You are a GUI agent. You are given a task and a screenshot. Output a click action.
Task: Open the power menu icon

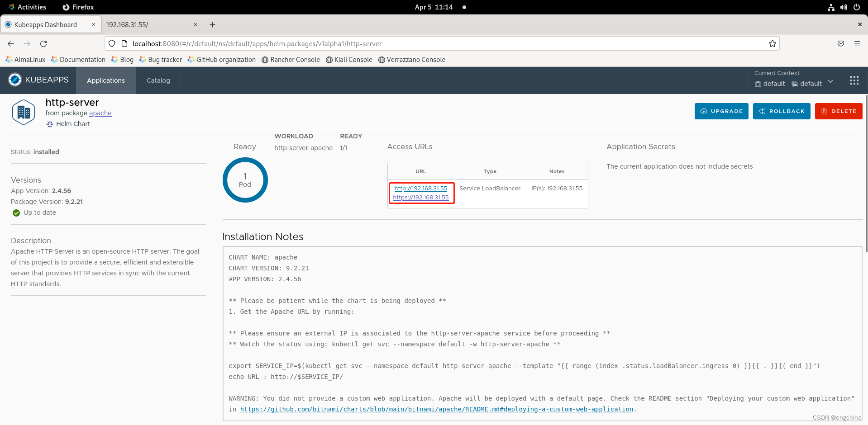tap(856, 7)
